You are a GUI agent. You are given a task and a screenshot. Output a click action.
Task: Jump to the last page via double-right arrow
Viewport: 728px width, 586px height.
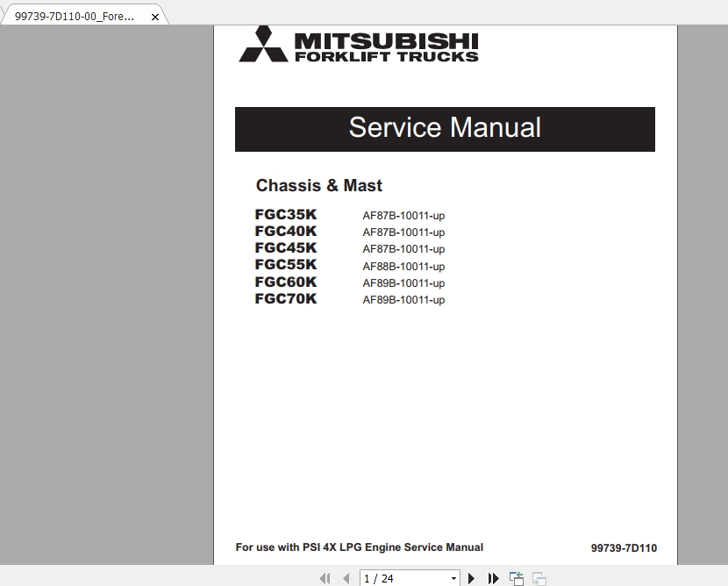(x=492, y=578)
